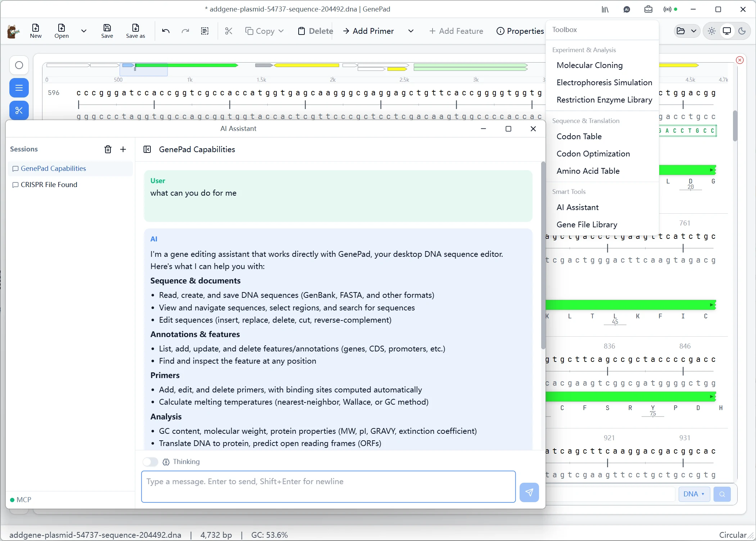Click the AI chat scrollbar
The image size is (756, 541).
pyautogui.click(x=543, y=255)
